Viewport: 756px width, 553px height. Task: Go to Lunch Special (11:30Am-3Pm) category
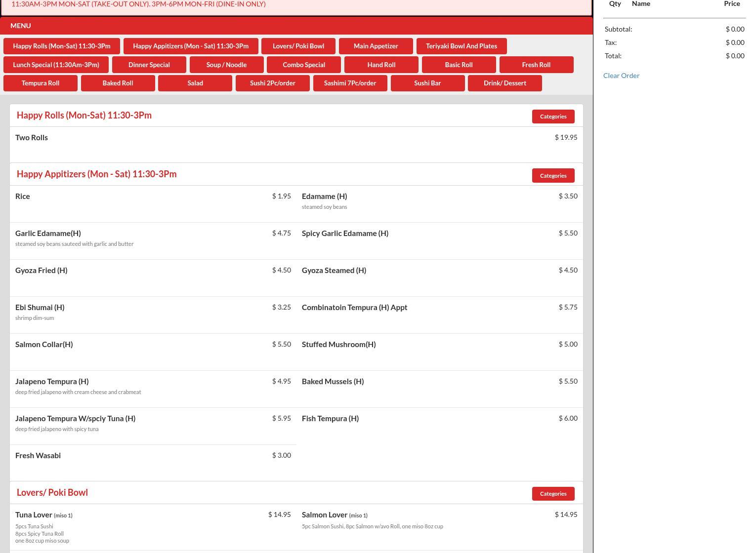pos(56,65)
